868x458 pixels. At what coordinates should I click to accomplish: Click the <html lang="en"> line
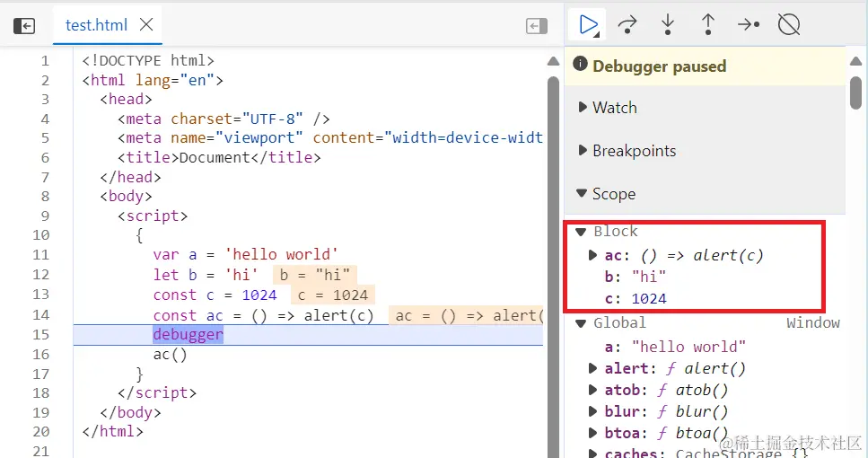[153, 80]
